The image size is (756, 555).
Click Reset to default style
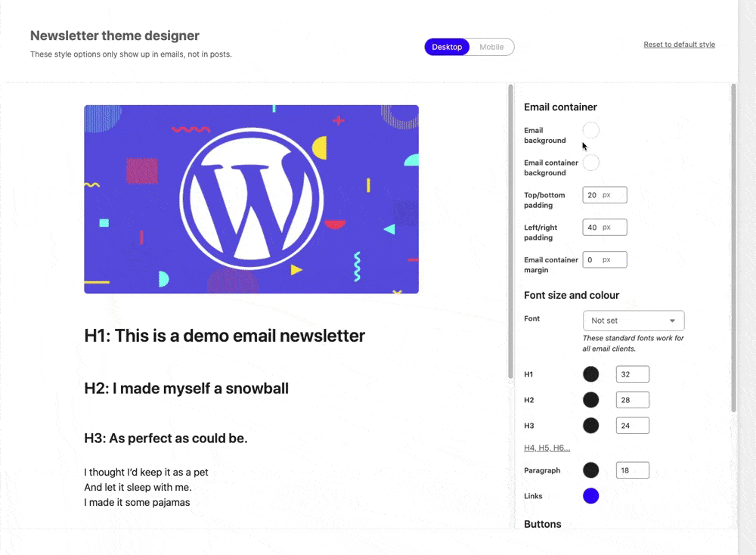click(679, 44)
